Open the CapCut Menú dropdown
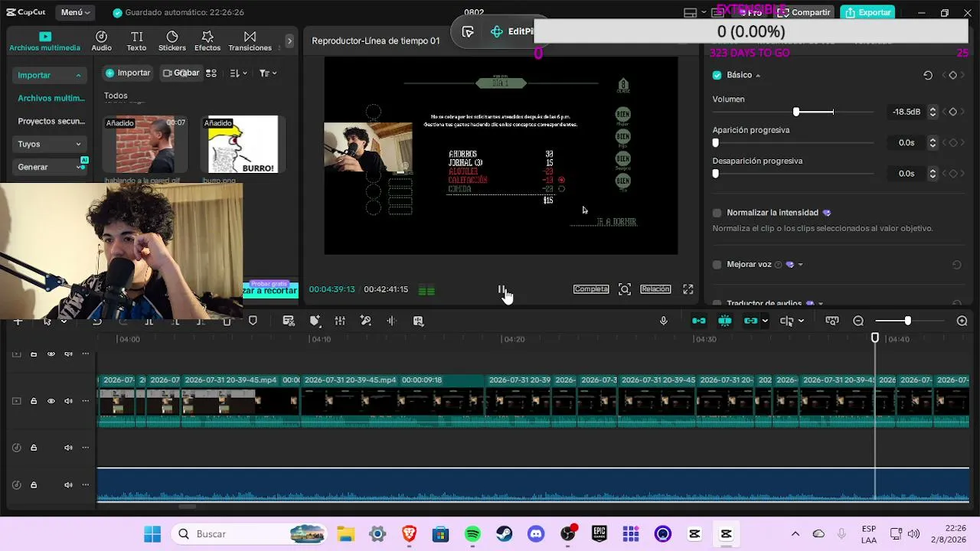The width and height of the screenshot is (980, 551). (75, 12)
